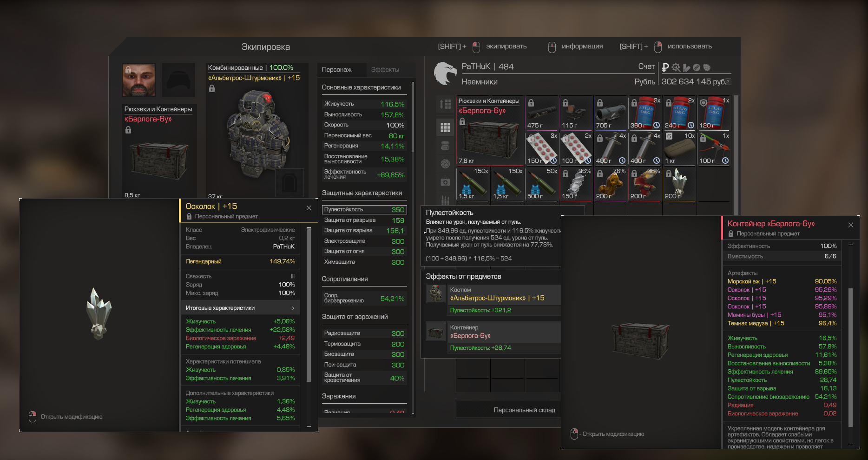
Task: Filter inventory by backpacks icon
Action: pos(445,146)
